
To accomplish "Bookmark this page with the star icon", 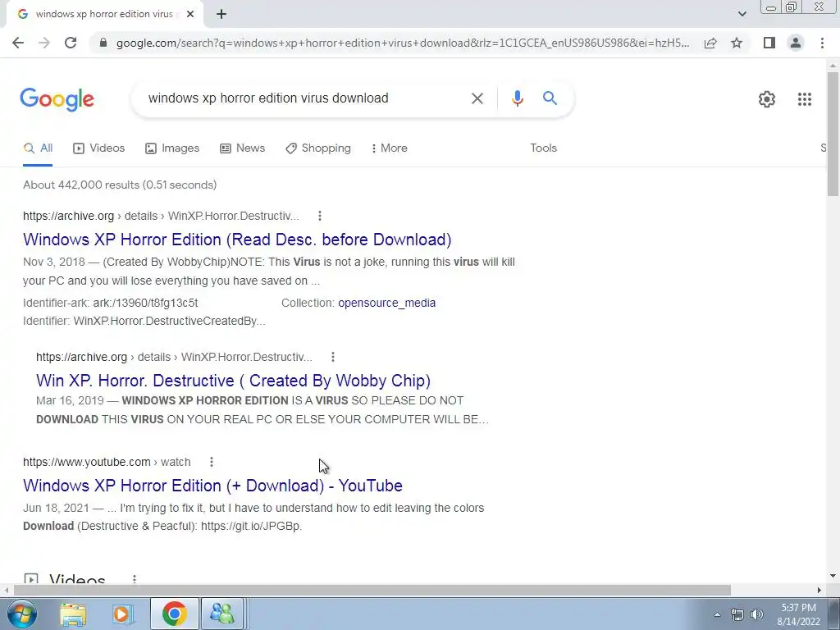I will [737, 43].
